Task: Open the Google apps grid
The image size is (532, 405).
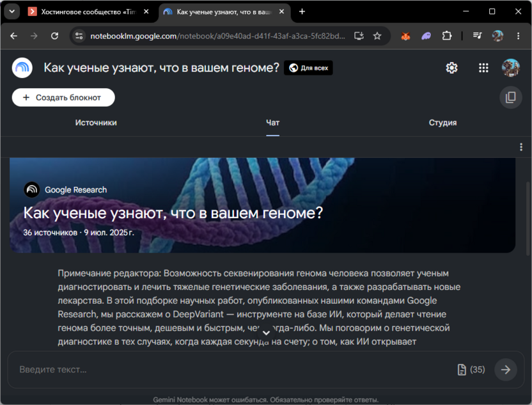Action: 483,68
